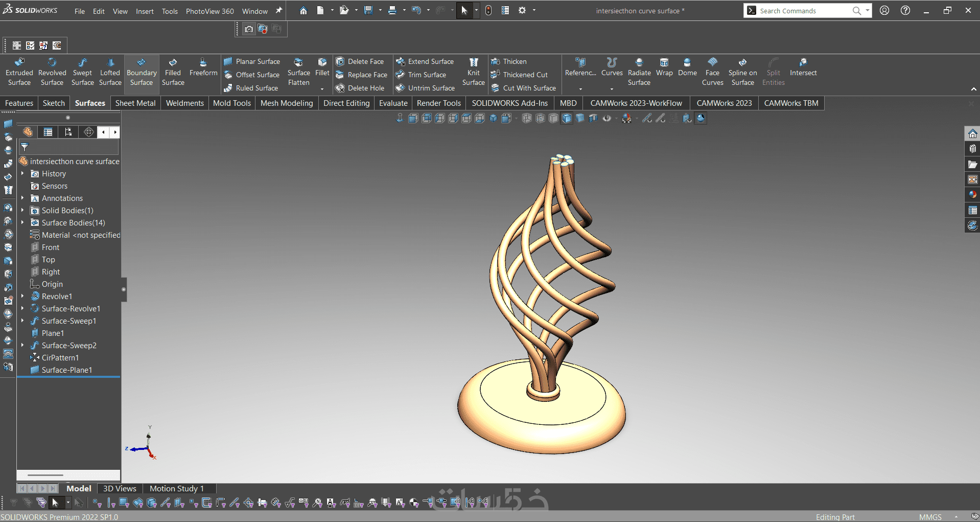Screen dimensions: 980x522
Task: Open the Wrap feature tool
Action: click(x=664, y=67)
